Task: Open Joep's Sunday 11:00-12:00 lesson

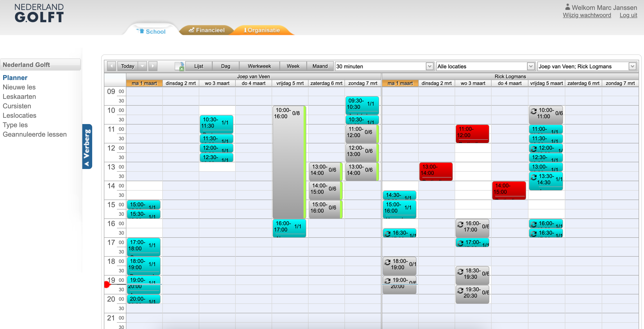Action: click(362, 134)
